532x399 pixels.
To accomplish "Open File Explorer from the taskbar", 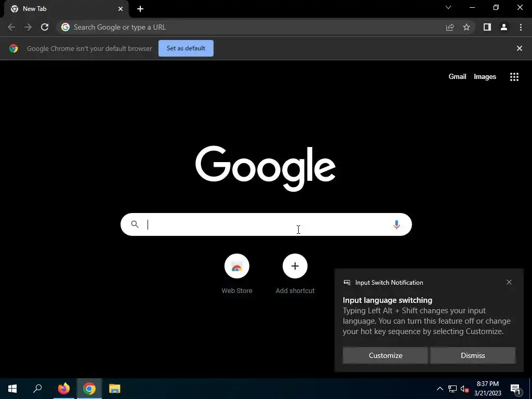I will pos(115,389).
